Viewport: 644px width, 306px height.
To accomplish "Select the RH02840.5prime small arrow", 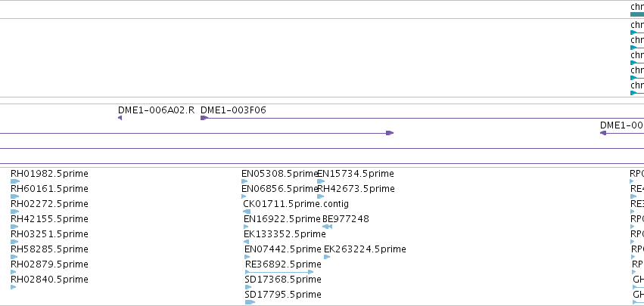I will pyautogui.click(x=13, y=287).
